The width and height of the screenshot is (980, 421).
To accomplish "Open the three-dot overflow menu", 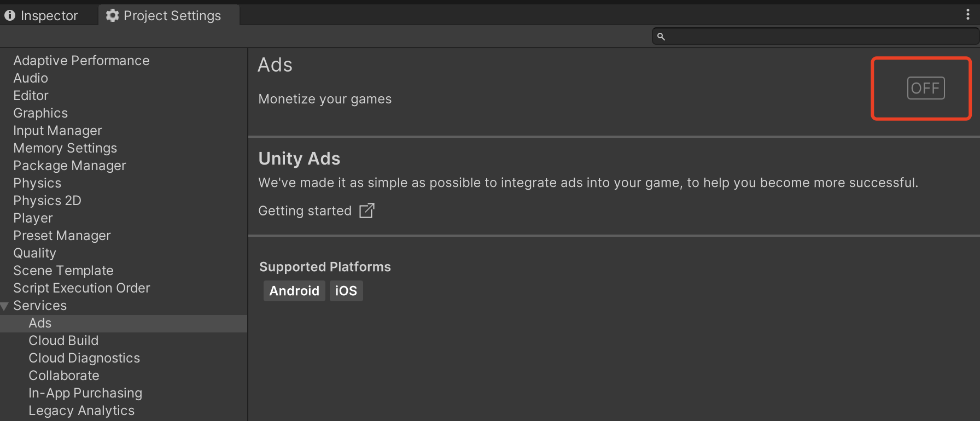I will click(968, 14).
